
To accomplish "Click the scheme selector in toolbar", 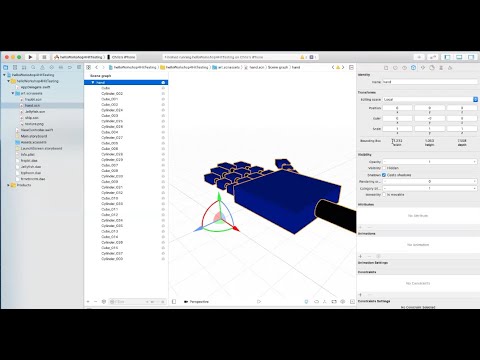I will point(79,57).
